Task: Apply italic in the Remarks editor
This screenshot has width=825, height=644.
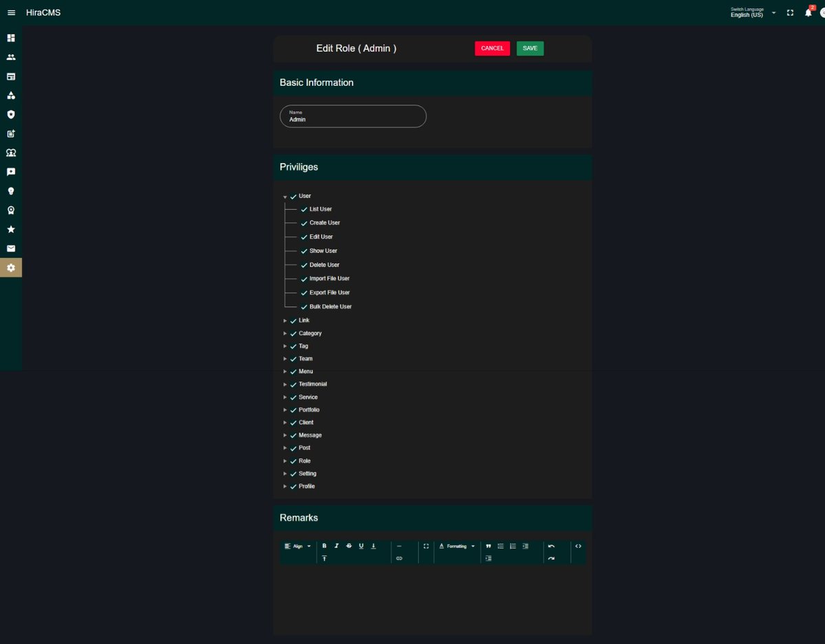Action: (x=336, y=546)
